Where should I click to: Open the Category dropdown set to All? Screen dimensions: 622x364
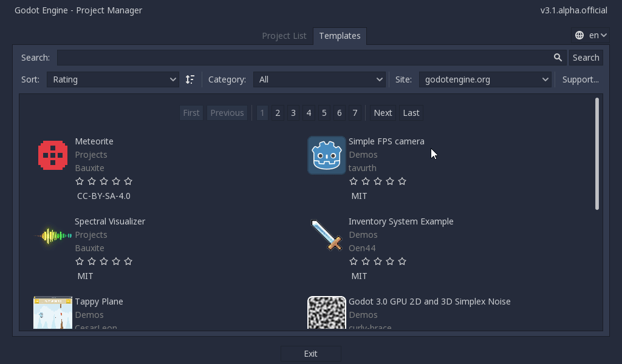320,79
